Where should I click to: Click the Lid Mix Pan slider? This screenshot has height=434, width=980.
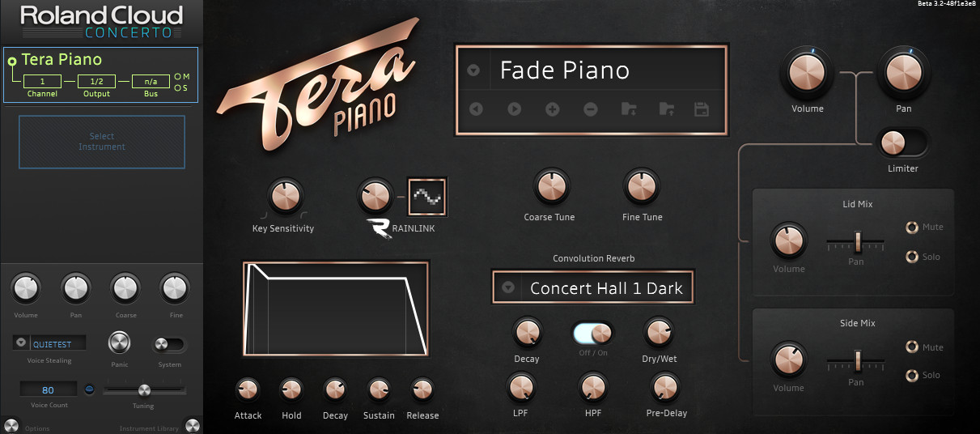(x=856, y=241)
